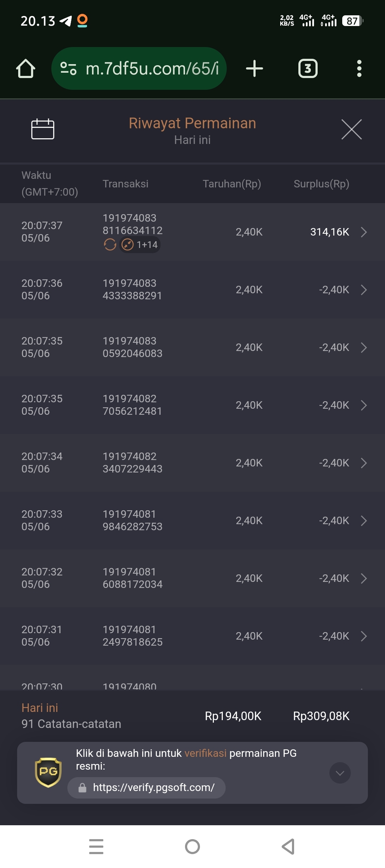
Task: Collapse the PG verification banner
Action: (x=340, y=773)
